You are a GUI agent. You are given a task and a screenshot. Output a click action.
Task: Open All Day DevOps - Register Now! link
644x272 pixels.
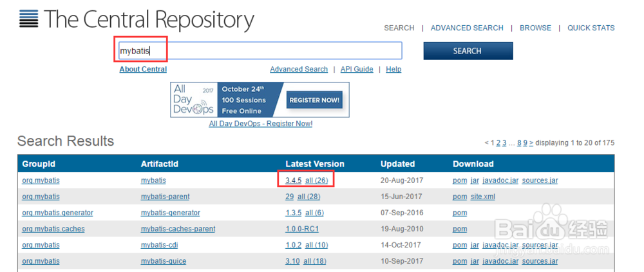click(260, 124)
